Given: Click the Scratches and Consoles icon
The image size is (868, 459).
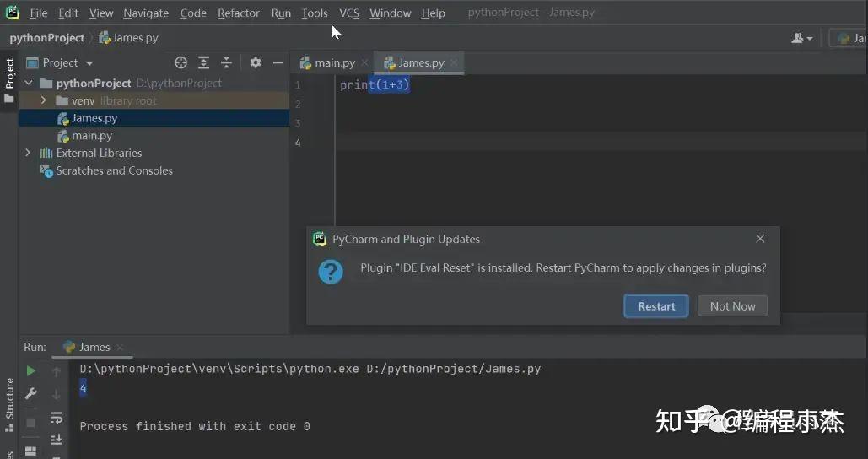Looking at the screenshot, I should point(46,171).
